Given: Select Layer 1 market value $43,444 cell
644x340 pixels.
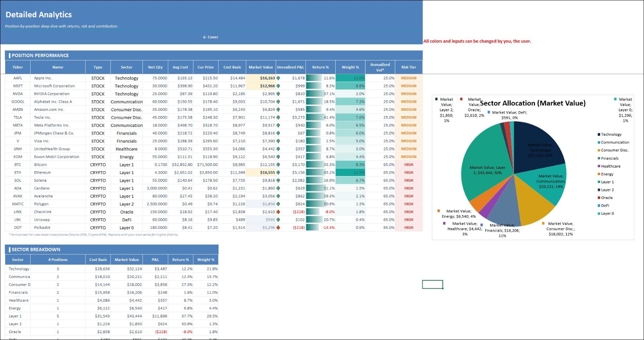Looking at the screenshot, I should click(127, 316).
